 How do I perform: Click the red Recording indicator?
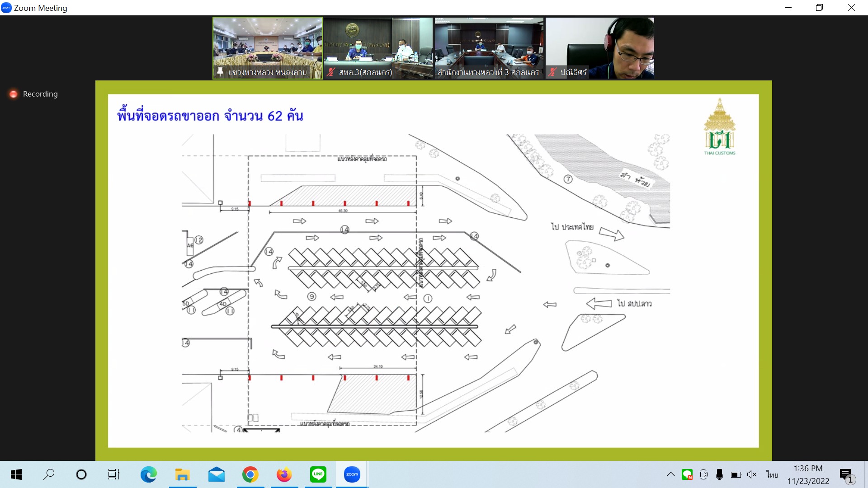tap(14, 94)
